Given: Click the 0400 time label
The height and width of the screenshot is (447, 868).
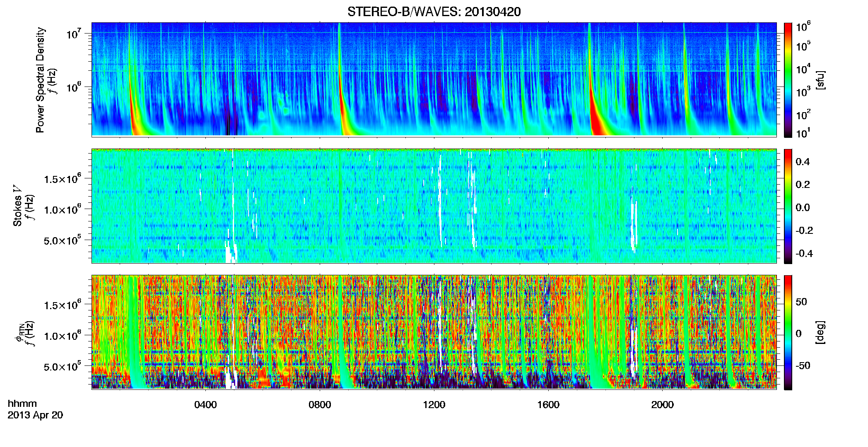Looking at the screenshot, I should coord(205,405).
